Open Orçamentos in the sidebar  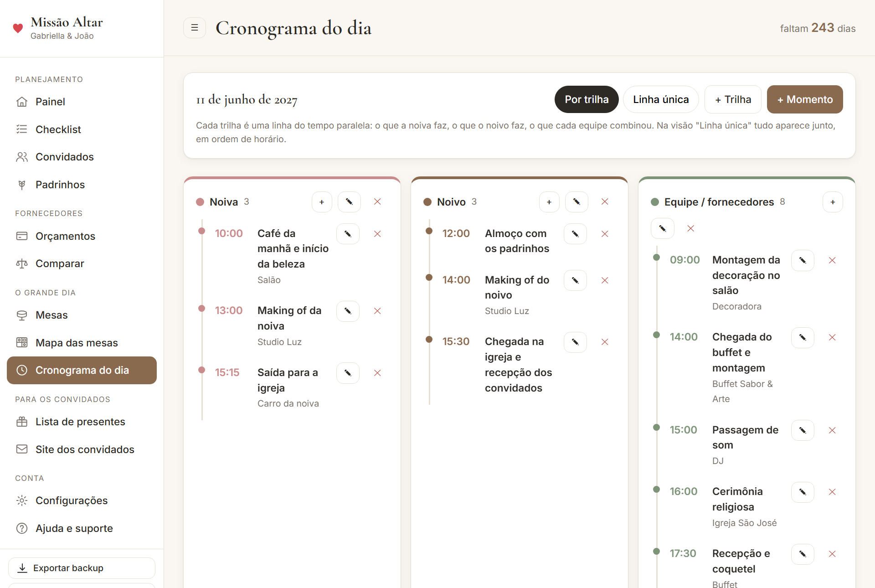(x=82, y=236)
